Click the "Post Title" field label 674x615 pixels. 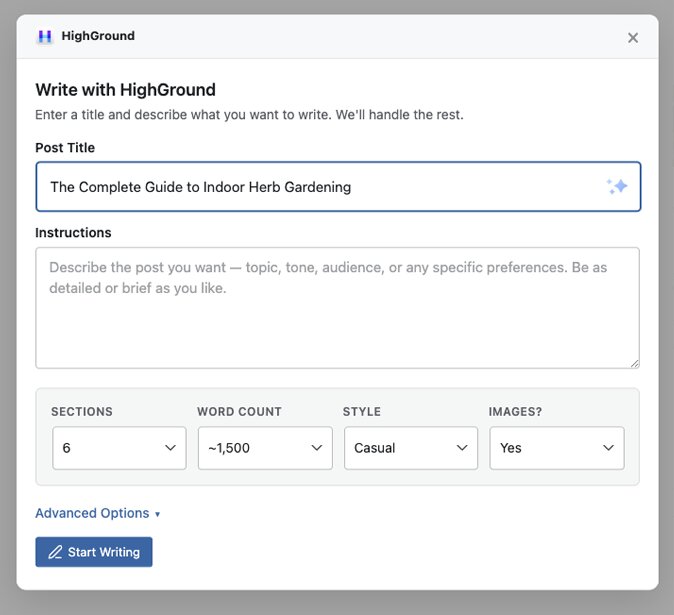coord(65,148)
